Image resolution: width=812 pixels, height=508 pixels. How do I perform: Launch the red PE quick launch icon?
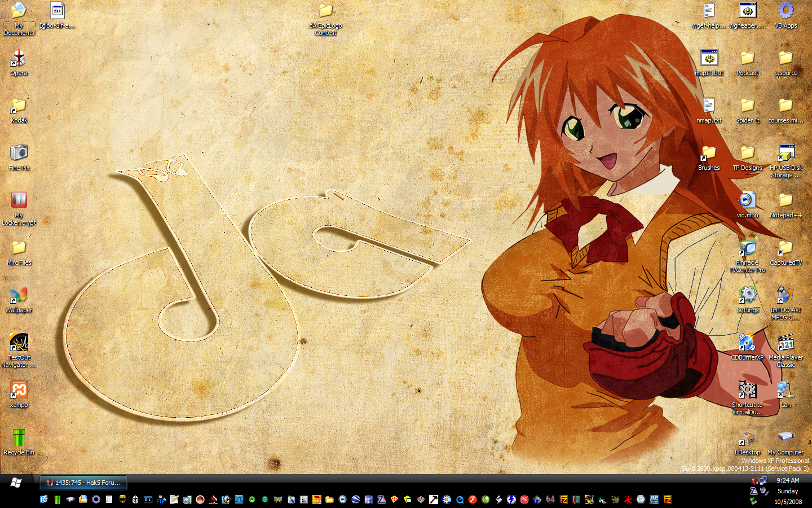[x=524, y=500]
